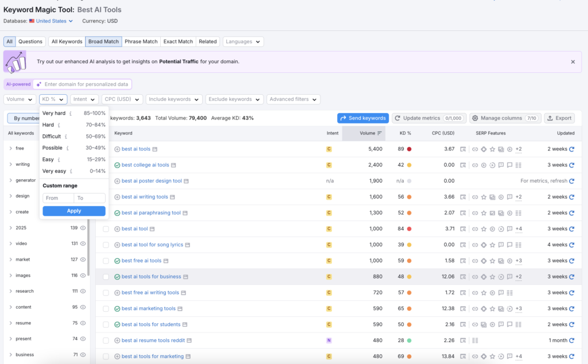The height and width of the screenshot is (364, 588).
Task: Tick checkbox for best ai tool for song lyrics
Action: 106,245
